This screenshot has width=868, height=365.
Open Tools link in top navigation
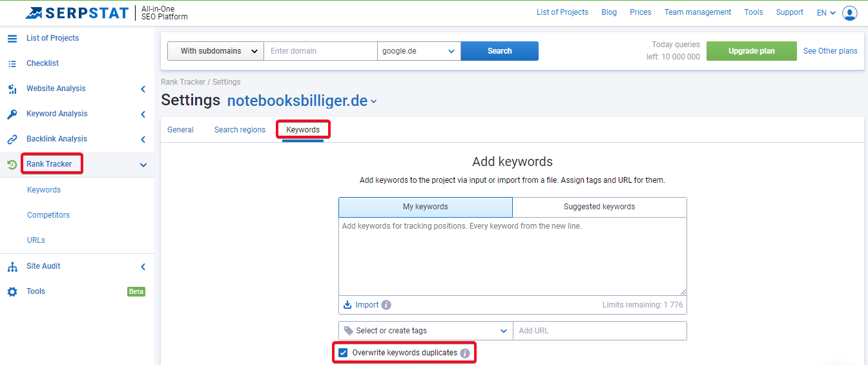pyautogui.click(x=754, y=12)
